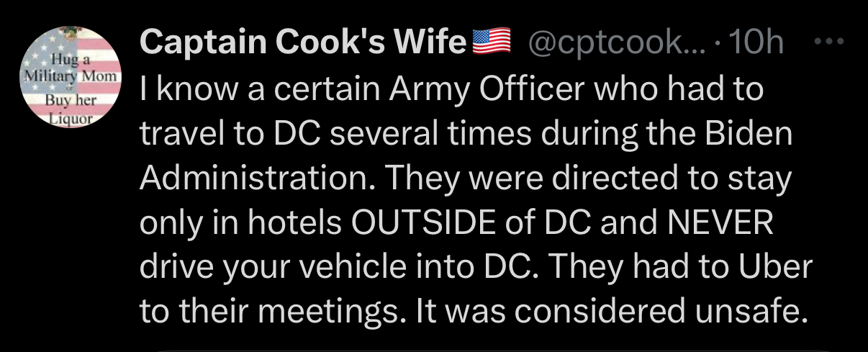Click the 10h timestamp
This screenshot has width=868, height=352.
pyautogui.click(x=755, y=45)
